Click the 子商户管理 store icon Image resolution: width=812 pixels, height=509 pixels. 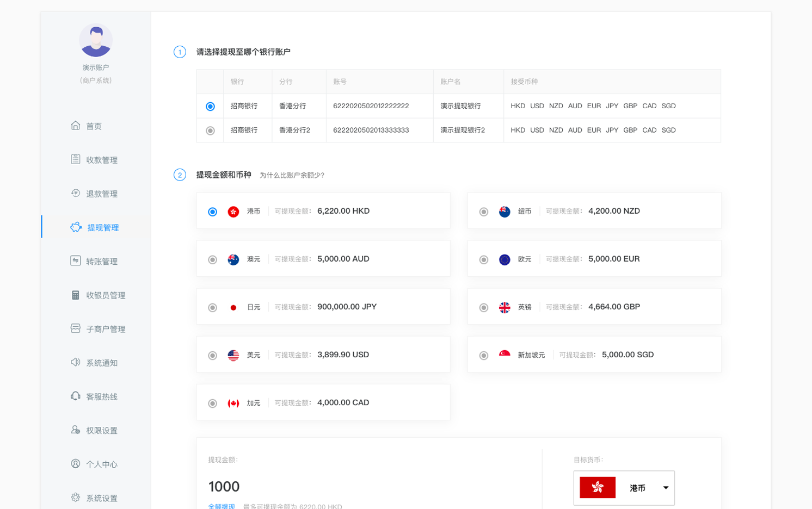coord(76,328)
